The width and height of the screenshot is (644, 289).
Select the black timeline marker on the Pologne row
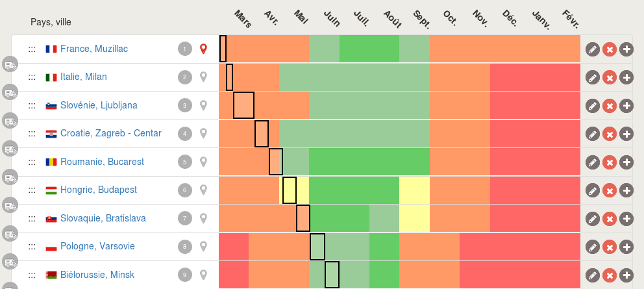coord(317,247)
